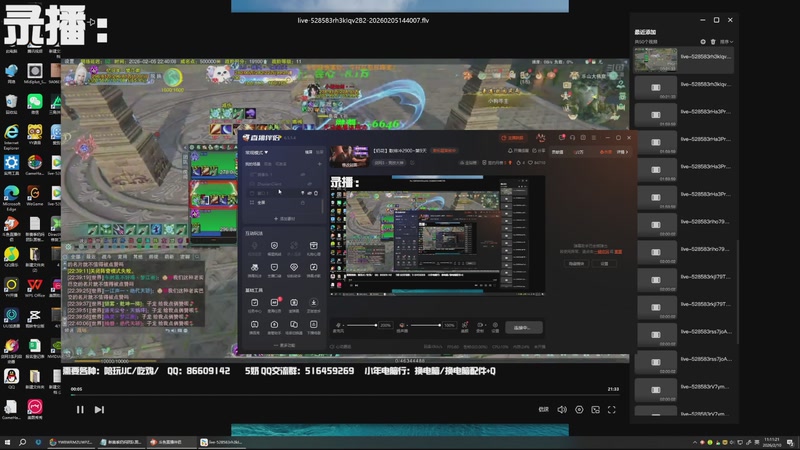Image resolution: width=800 pixels, height=450 pixels.
Task: Click first icon in 互动玩法 top row
Action: 254,246
